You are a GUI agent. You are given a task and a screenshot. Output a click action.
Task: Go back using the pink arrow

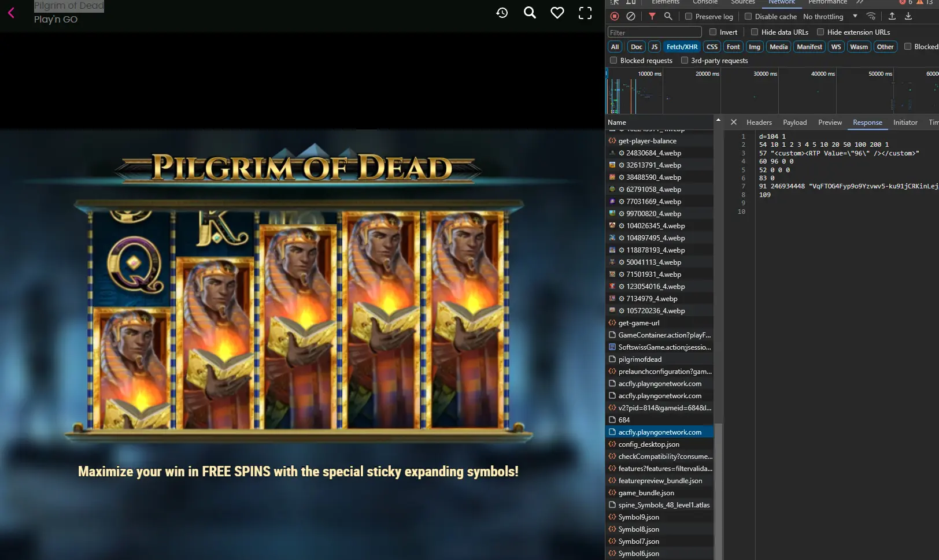[x=11, y=13]
